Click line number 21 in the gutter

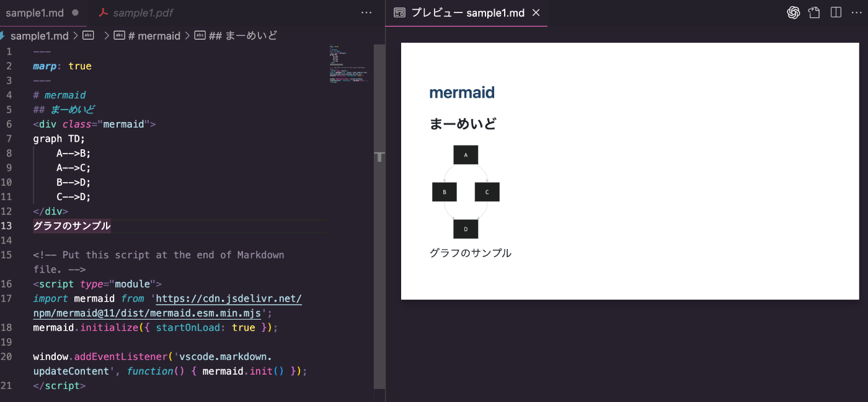point(6,386)
